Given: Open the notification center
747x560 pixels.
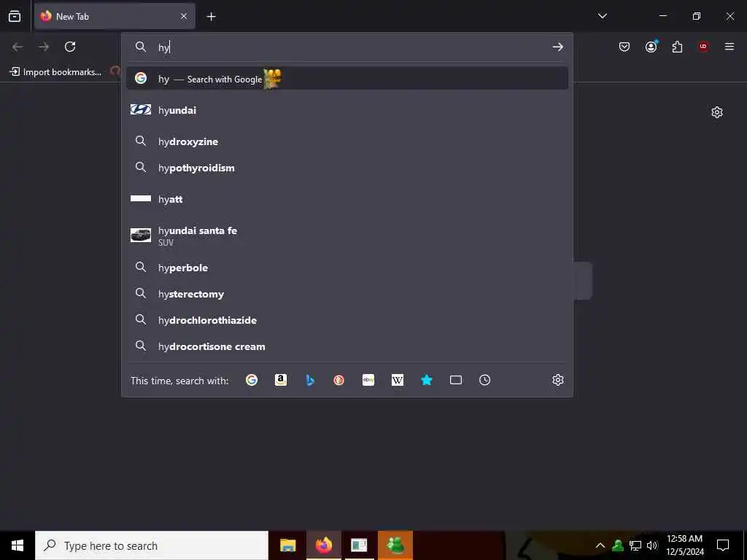Looking at the screenshot, I should coord(723,545).
